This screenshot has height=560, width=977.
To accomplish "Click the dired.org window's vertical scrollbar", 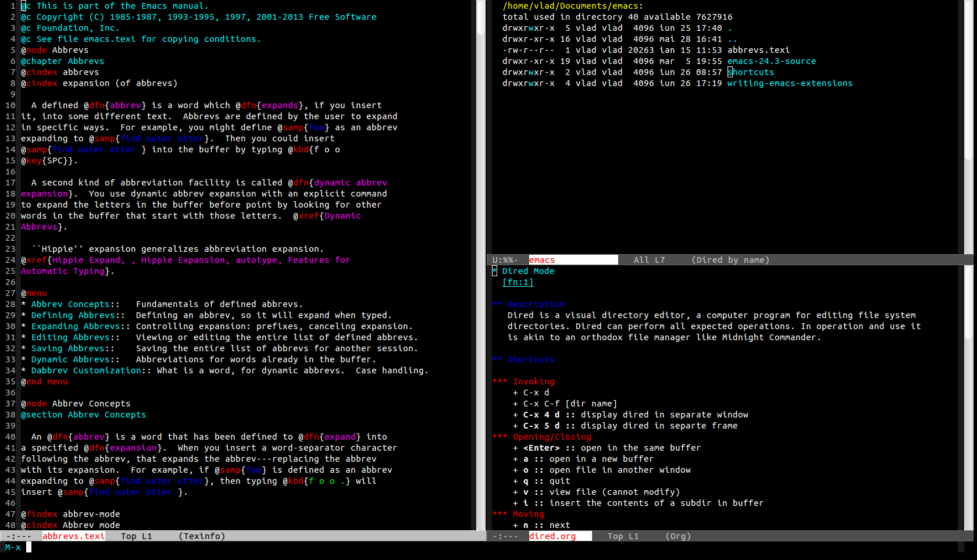I will pyautogui.click(x=968, y=398).
